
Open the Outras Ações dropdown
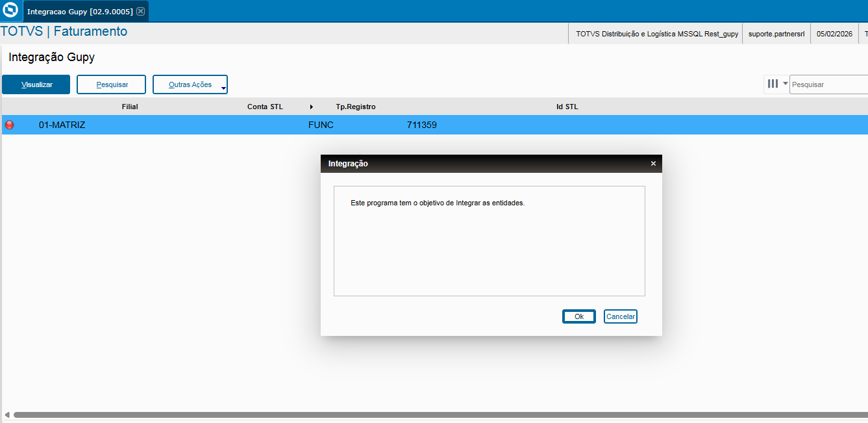point(190,84)
